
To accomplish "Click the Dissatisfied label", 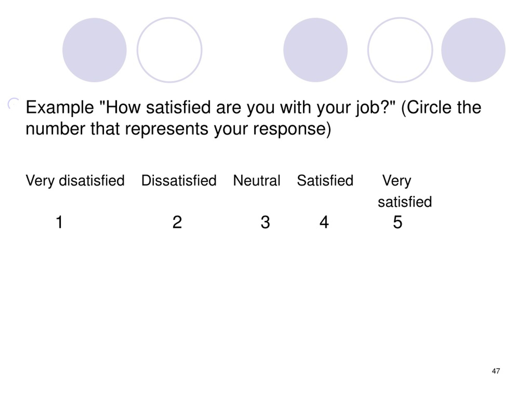I will pos(179,180).
